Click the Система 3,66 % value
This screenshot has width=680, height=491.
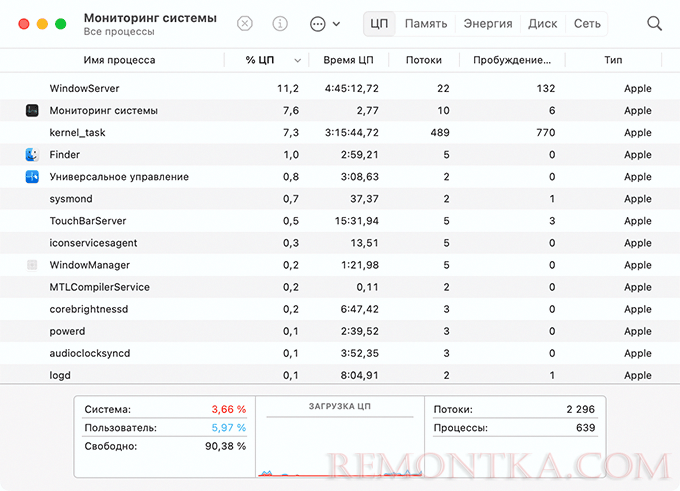coord(229,409)
